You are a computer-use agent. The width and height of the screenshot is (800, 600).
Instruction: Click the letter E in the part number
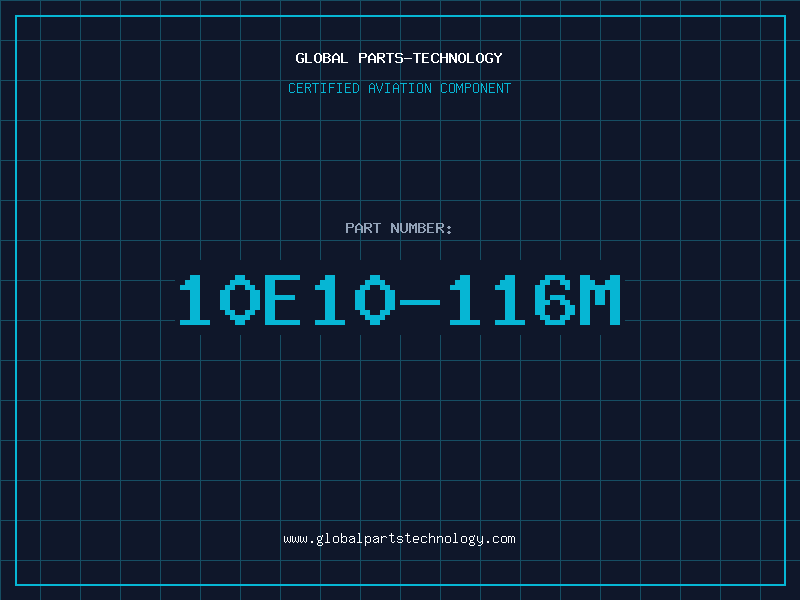pos(282,299)
